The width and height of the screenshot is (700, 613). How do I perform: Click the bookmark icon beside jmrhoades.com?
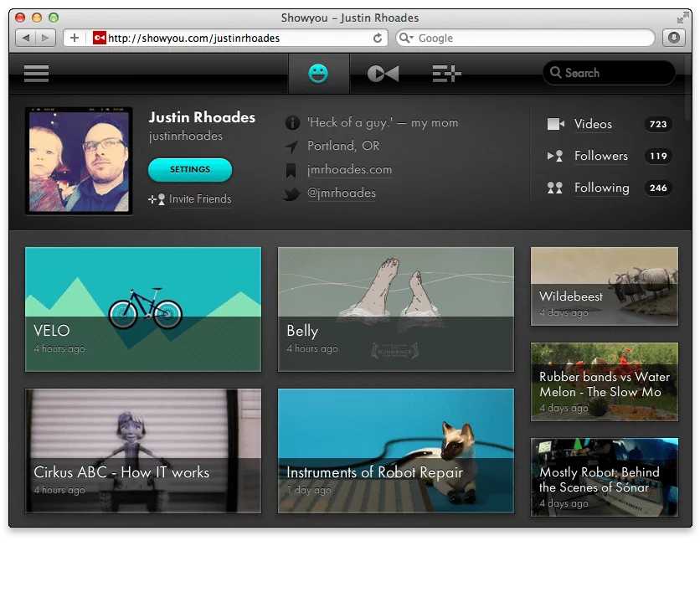point(291,170)
